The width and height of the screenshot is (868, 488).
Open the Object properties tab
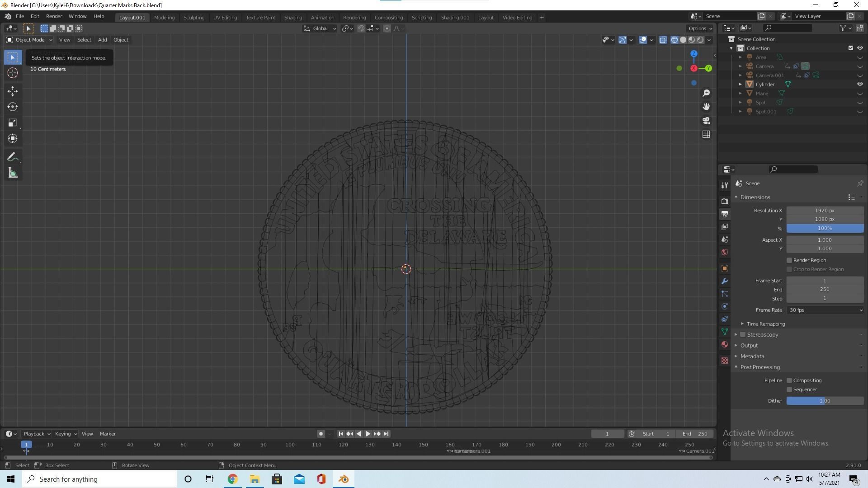(725, 268)
